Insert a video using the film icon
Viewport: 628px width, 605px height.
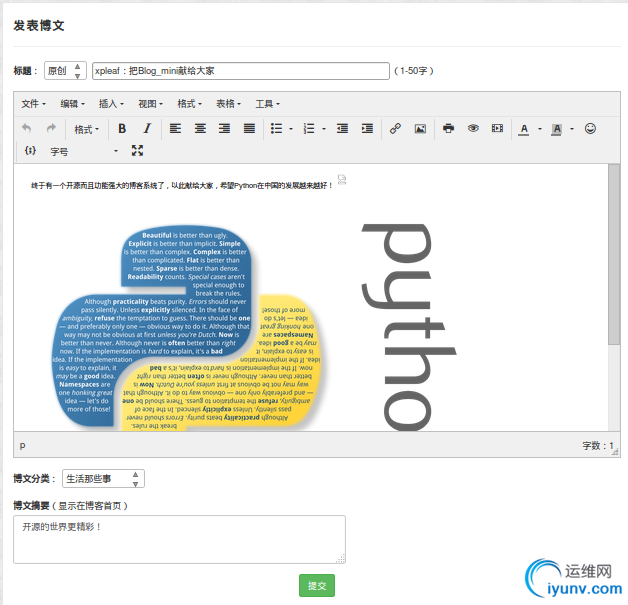pos(497,129)
